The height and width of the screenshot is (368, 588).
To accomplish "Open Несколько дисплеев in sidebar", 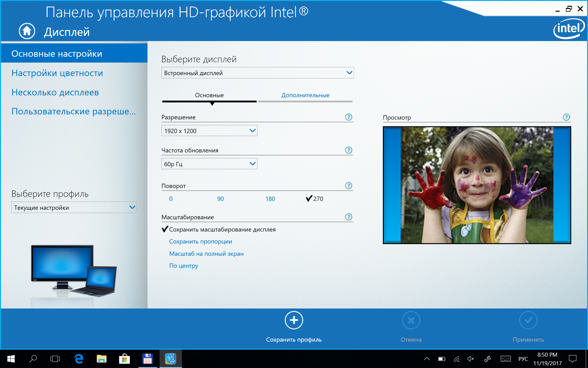I will [55, 92].
